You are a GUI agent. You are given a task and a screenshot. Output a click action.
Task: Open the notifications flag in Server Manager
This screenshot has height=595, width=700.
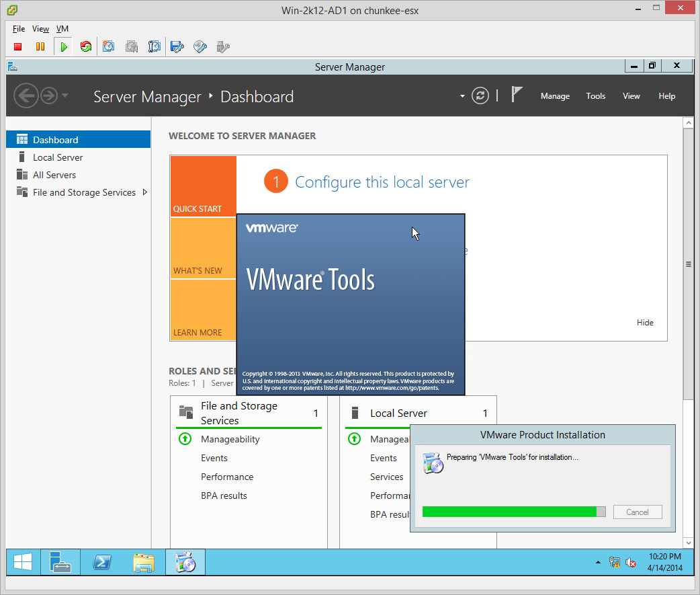517,95
